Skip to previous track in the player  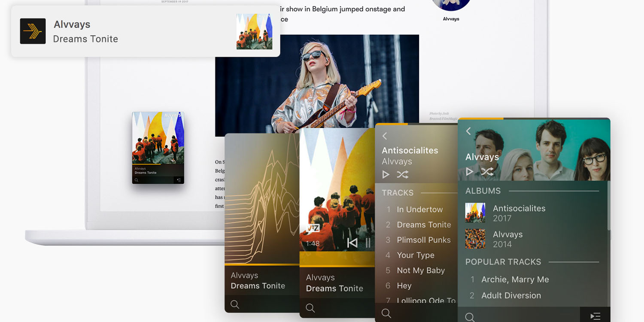(x=352, y=243)
